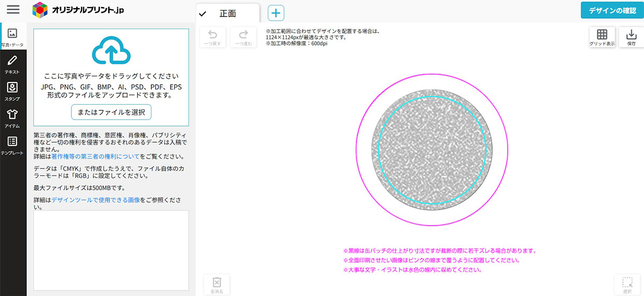Click the 全消去 clear all icon
The height and width of the screenshot is (296, 644).
coord(217,285)
